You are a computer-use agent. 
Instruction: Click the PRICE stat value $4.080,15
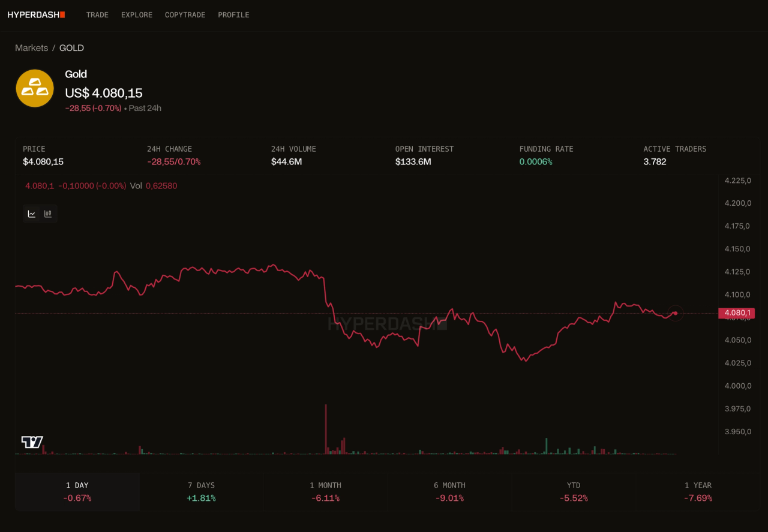[43, 162]
